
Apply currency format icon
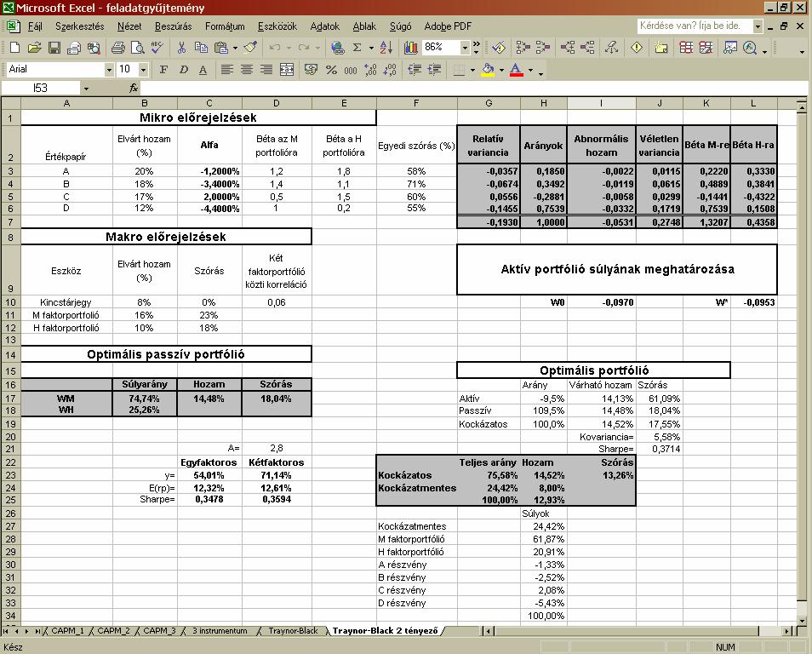311,70
